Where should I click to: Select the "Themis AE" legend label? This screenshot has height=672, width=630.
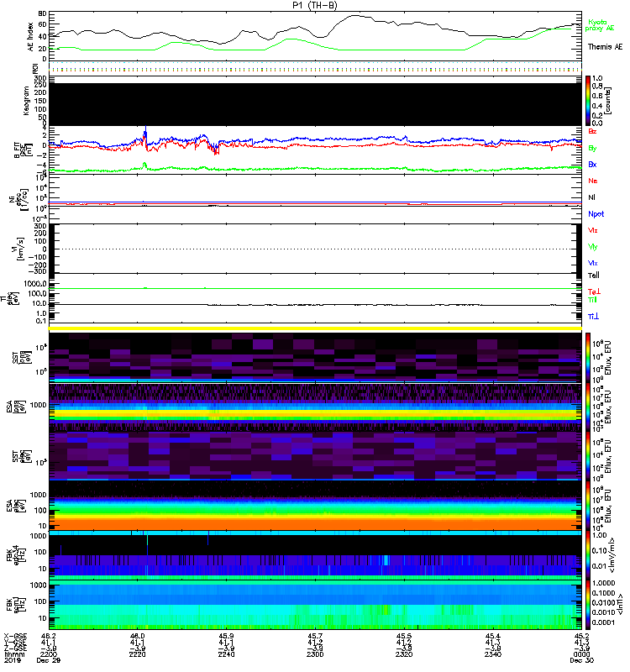coord(605,47)
